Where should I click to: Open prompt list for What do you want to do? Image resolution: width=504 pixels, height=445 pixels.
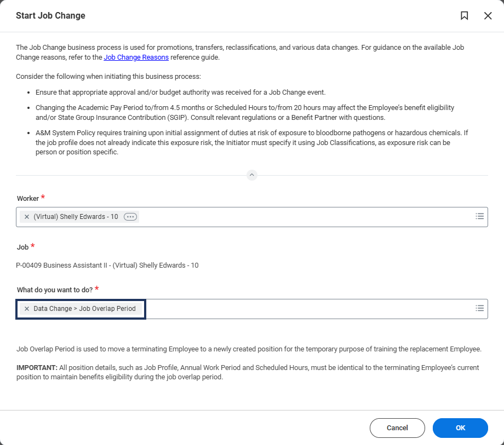pyautogui.click(x=479, y=308)
